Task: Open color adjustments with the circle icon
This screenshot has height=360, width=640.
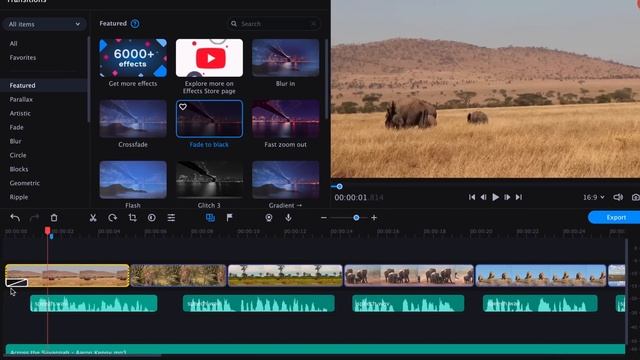Action: pos(152,218)
